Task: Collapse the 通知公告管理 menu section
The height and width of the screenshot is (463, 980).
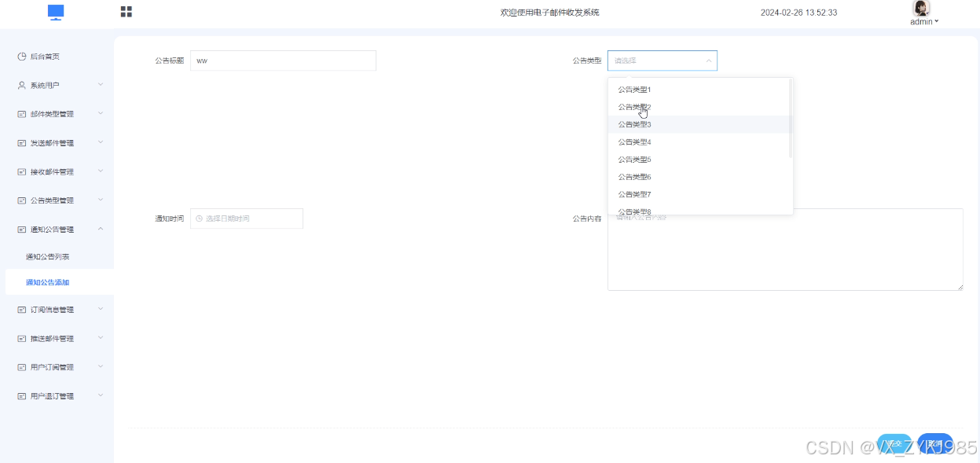Action: (55, 229)
